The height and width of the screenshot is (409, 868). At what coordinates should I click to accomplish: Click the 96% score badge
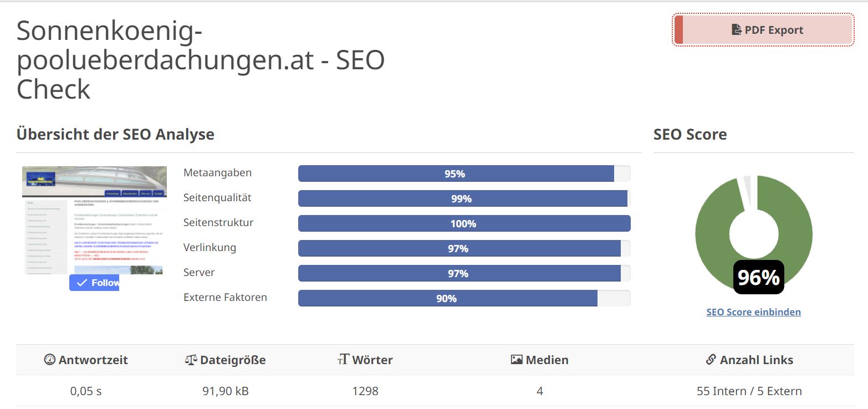758,277
